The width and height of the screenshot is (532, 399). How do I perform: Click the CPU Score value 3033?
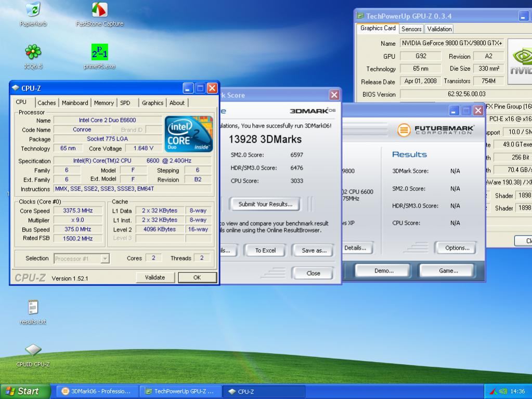click(x=296, y=181)
